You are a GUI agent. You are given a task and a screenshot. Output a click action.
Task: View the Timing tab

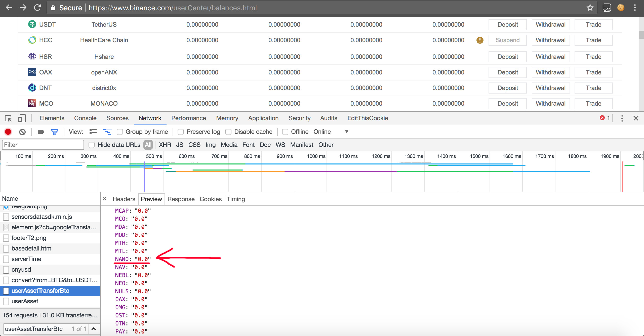click(x=236, y=199)
